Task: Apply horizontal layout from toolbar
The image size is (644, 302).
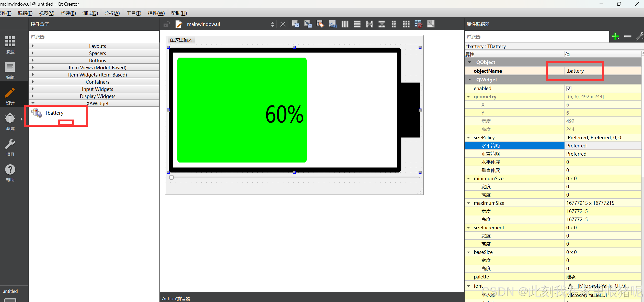Action: 345,24
